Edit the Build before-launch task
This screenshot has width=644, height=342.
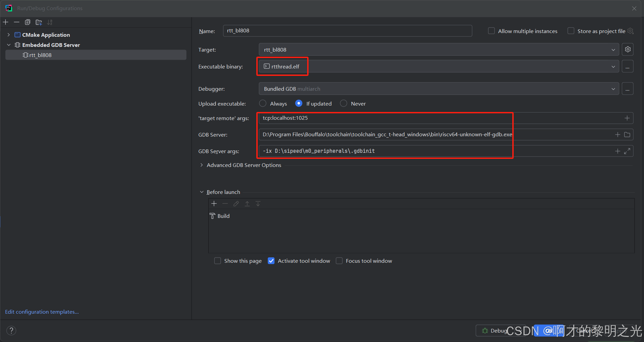[236, 204]
